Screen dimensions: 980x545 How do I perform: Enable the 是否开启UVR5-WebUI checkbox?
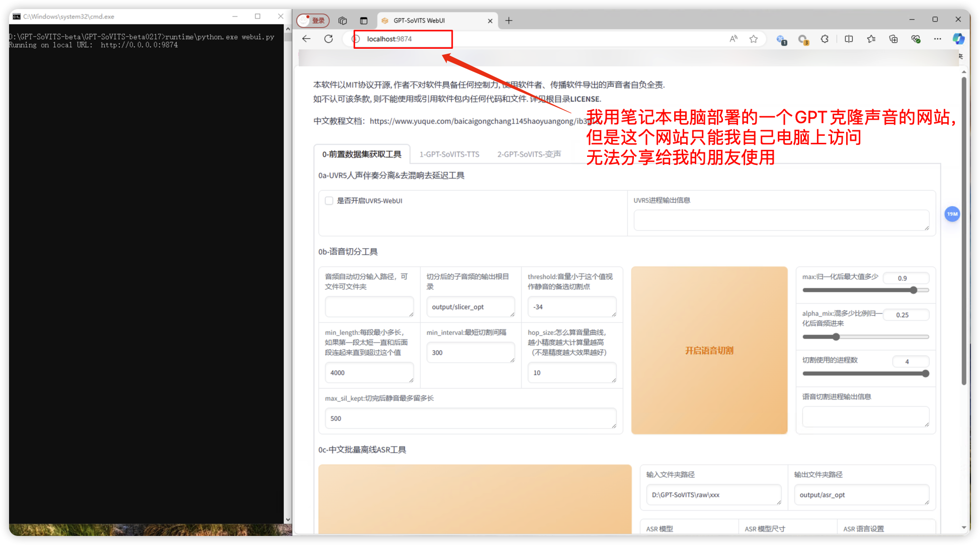pos(329,201)
